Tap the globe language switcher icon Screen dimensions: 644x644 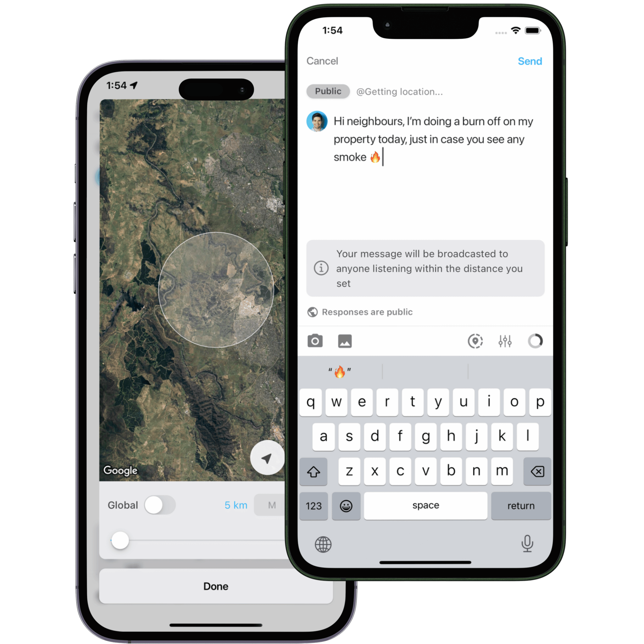point(323,544)
